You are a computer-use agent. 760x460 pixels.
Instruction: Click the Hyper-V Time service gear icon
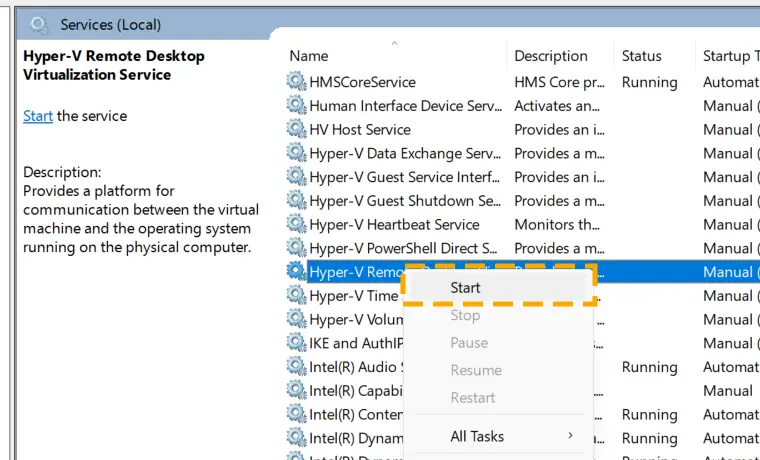coord(296,295)
